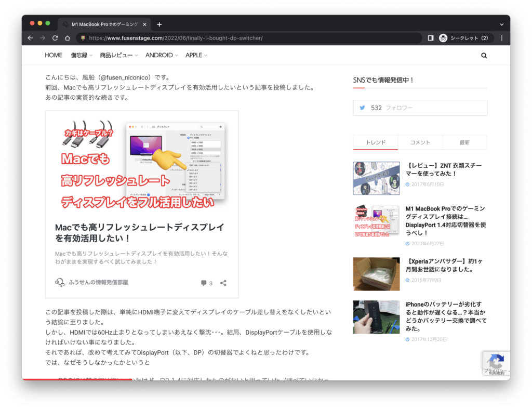Click the 2022年6月27日 date text

click(x=428, y=244)
